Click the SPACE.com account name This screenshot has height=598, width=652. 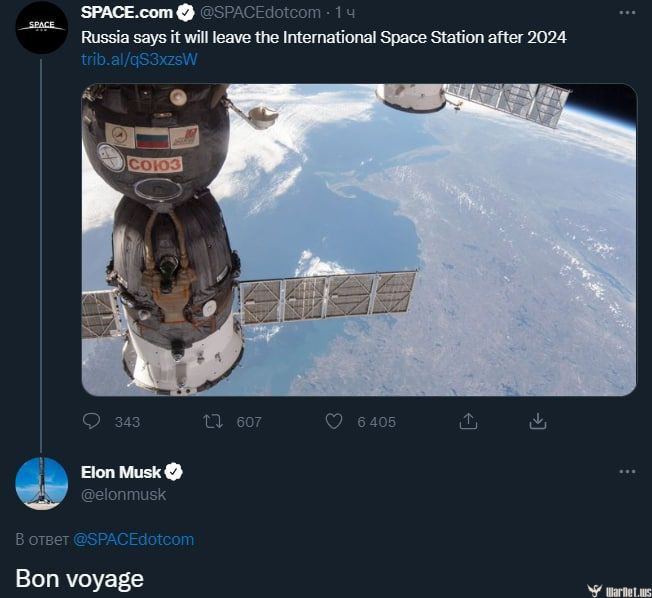127,12
